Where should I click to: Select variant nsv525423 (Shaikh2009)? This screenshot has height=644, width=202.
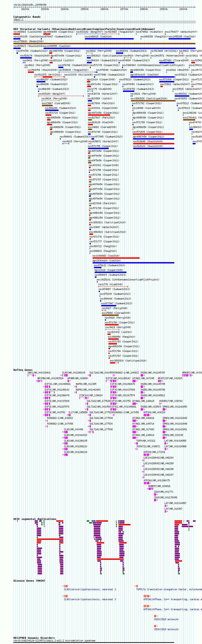coord(28,46)
